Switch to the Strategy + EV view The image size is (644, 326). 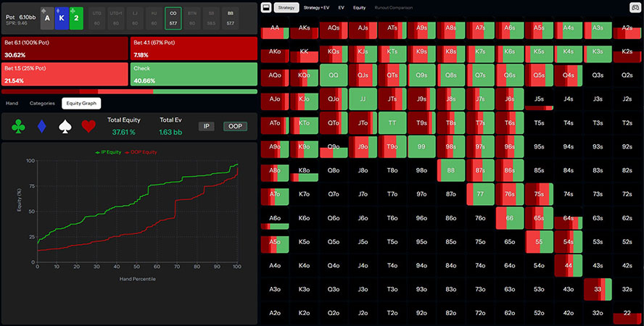(315, 7)
